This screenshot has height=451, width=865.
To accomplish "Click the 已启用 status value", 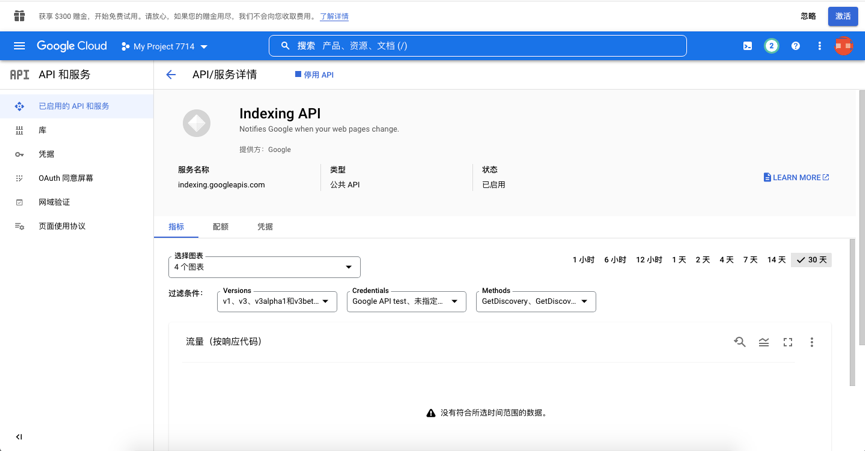I will [x=494, y=185].
